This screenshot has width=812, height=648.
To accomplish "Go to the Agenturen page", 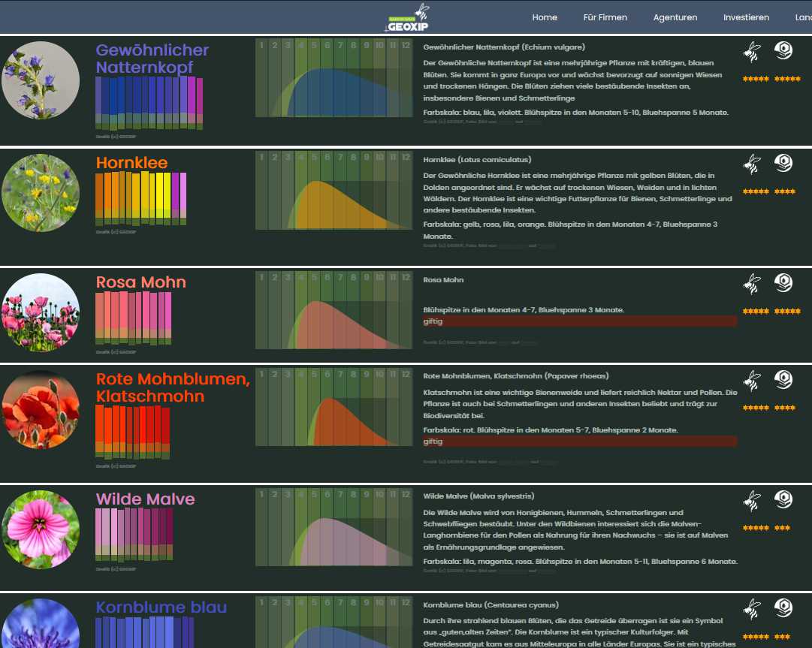I will [x=675, y=17].
